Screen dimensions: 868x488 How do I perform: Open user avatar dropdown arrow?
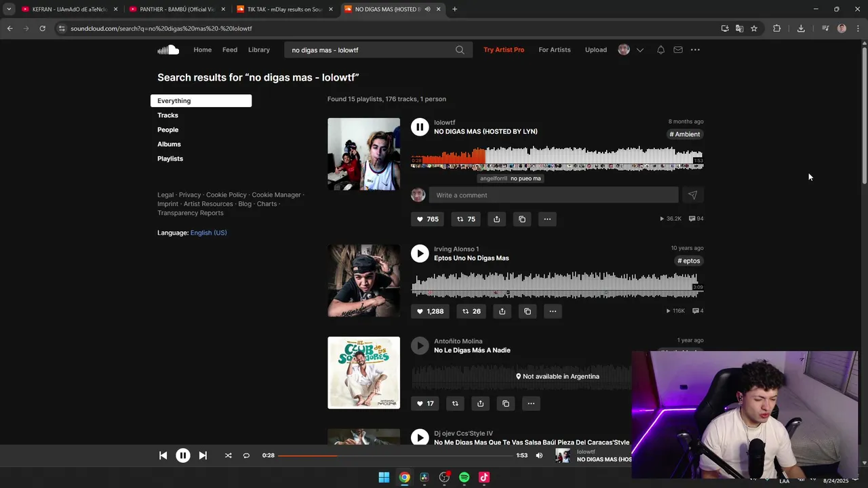tap(639, 49)
